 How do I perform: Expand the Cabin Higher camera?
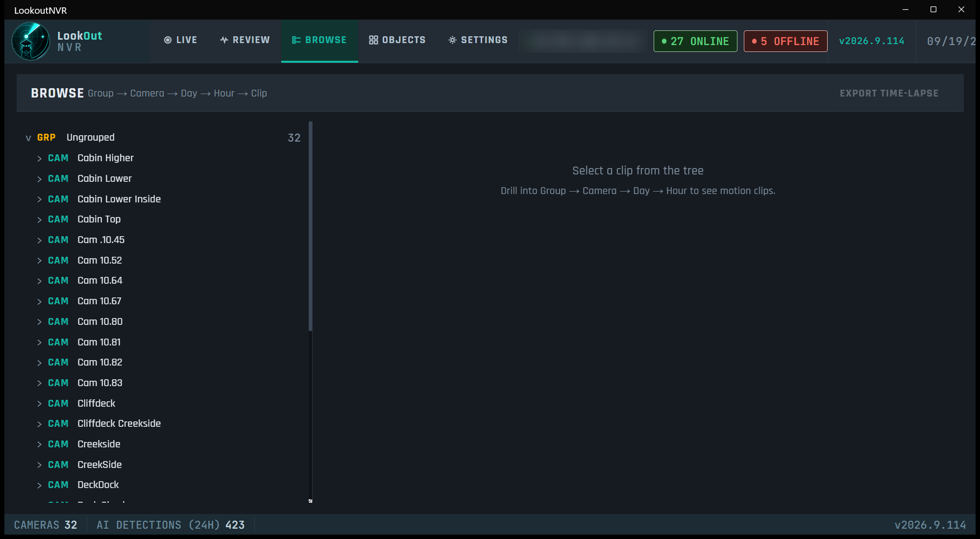pos(39,158)
